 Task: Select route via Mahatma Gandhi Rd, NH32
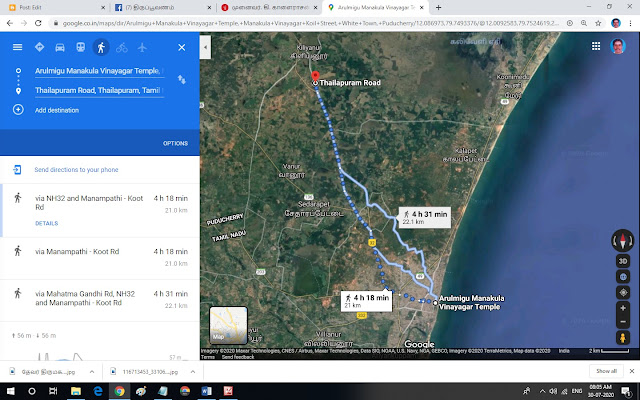tap(100, 300)
